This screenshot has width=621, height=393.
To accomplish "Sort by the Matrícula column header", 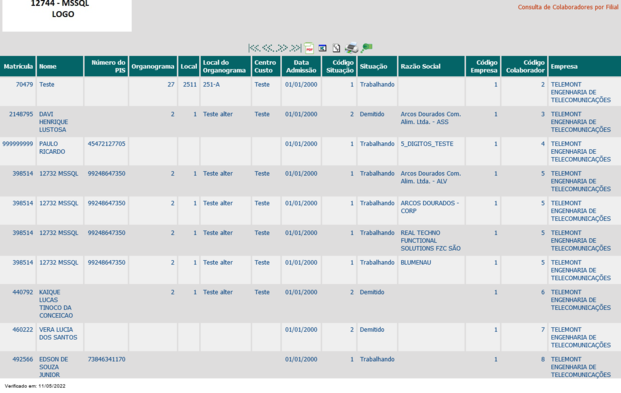I will pyautogui.click(x=18, y=67).
